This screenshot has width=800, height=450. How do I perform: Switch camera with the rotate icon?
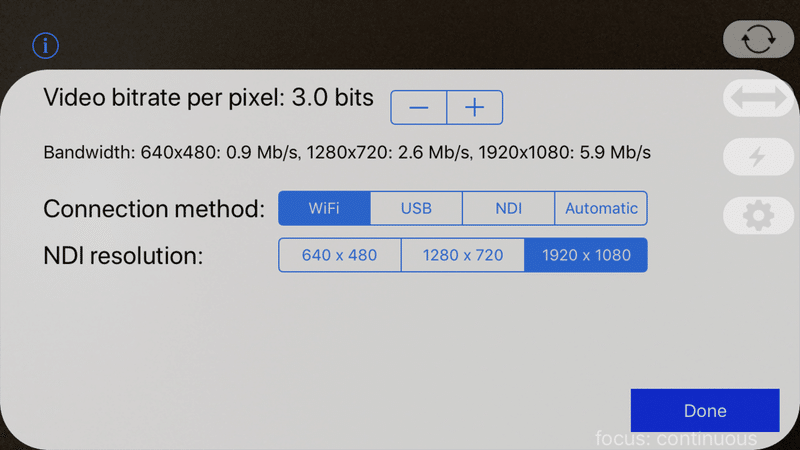coord(758,39)
